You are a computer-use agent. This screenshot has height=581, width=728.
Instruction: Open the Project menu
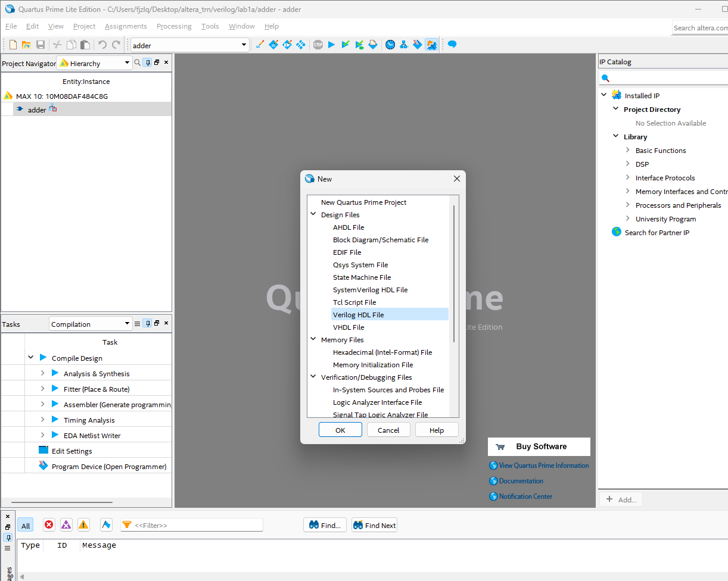84,26
